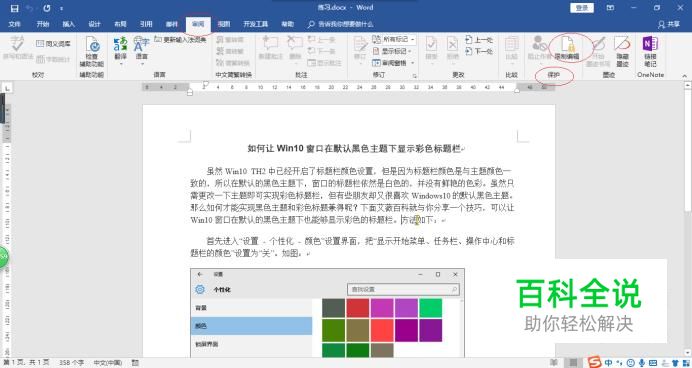Open the 文件 (File) tab
Image resolution: width=692 pixels, height=368 pixels.
(x=15, y=24)
